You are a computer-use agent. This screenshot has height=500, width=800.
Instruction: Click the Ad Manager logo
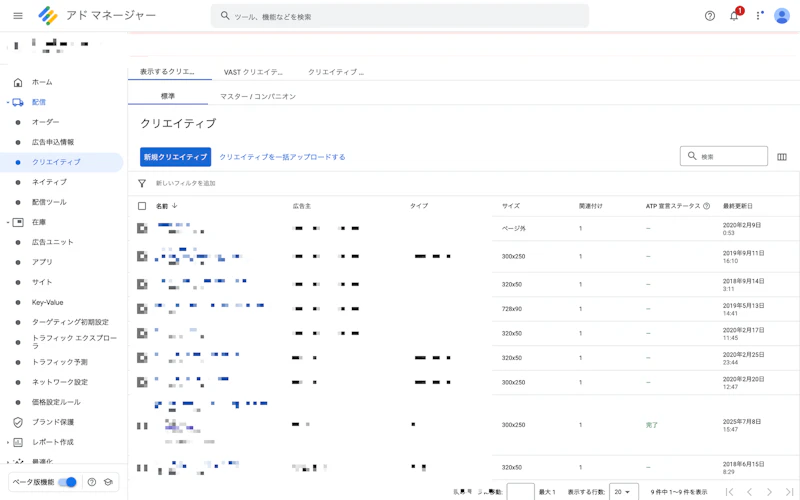tap(47, 16)
